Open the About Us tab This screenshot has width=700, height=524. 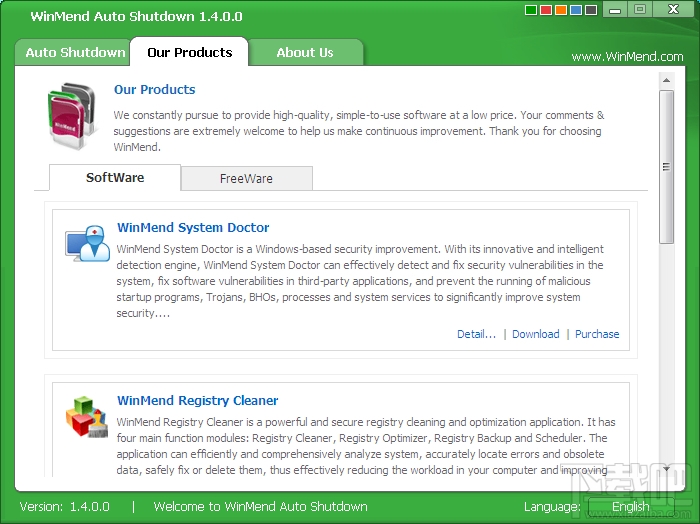[305, 53]
